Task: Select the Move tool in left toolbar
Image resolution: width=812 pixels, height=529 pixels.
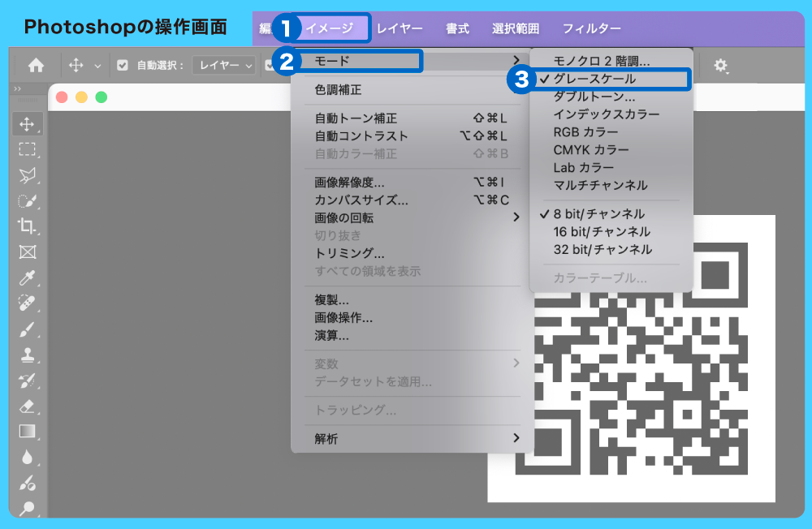Action: (27, 124)
